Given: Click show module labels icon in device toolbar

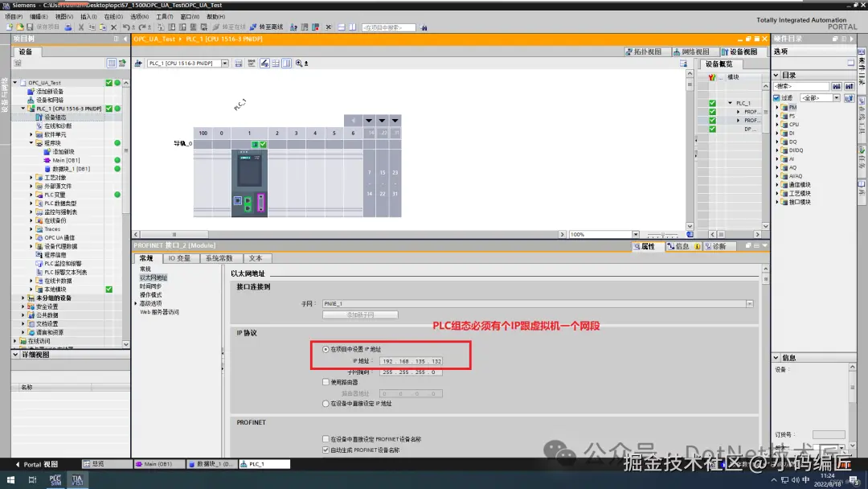Looking at the screenshot, I should tap(252, 63).
